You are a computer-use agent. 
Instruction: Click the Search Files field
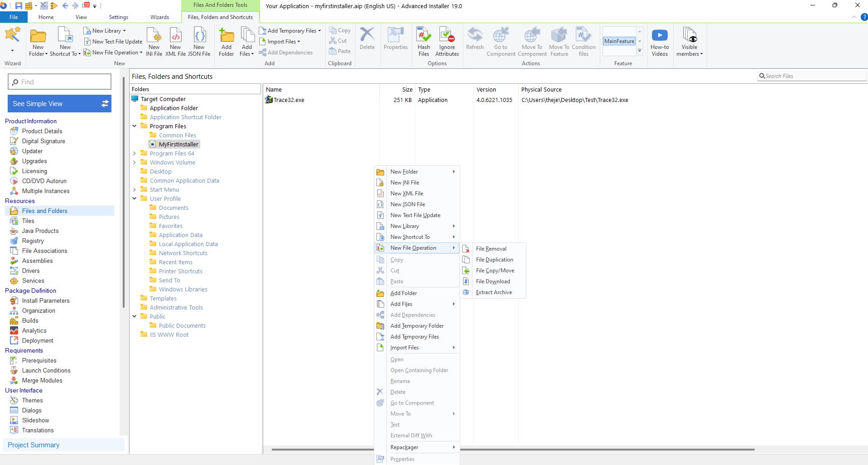812,76
